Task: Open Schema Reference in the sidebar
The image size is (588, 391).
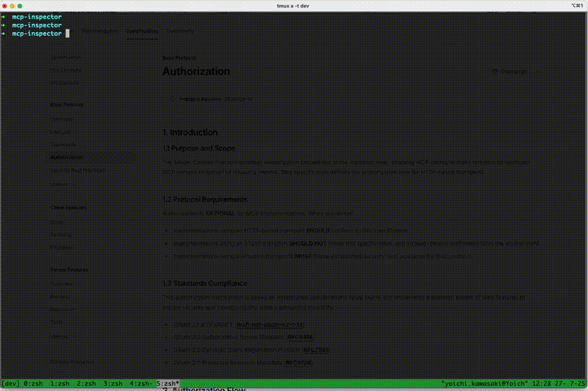Action: click(74, 362)
